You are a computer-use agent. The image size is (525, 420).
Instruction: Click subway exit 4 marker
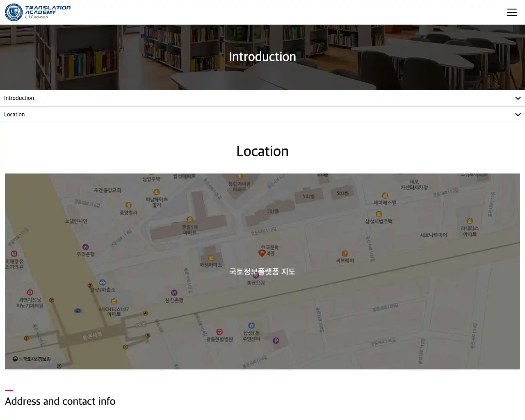(145, 313)
